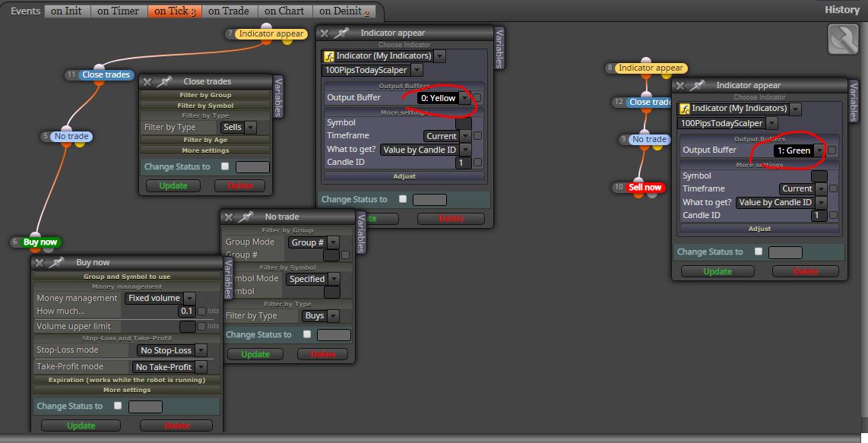Enable the checkbox next to the 0: Yellow output buffer
The width and height of the screenshot is (868, 443).
point(477,98)
